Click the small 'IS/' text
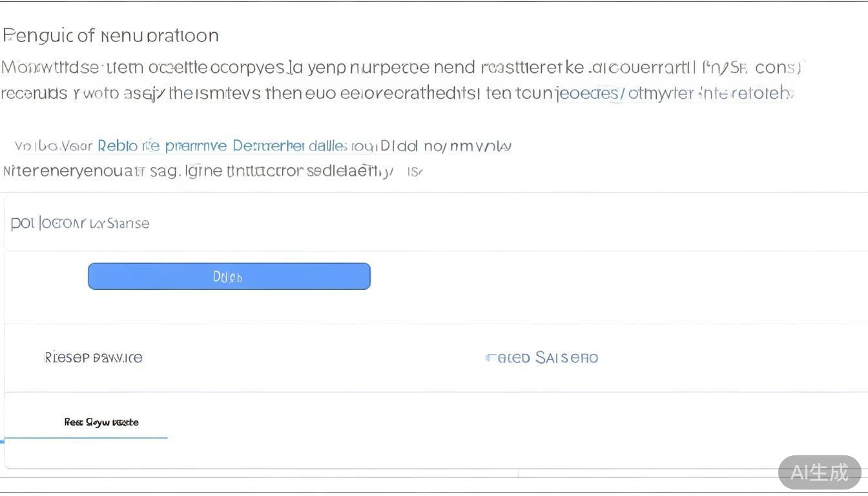 pos(414,172)
